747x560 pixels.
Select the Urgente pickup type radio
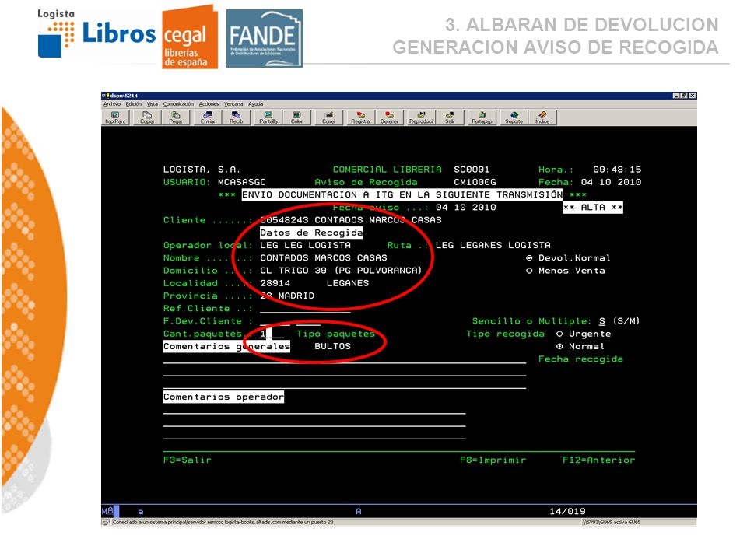click(x=559, y=334)
